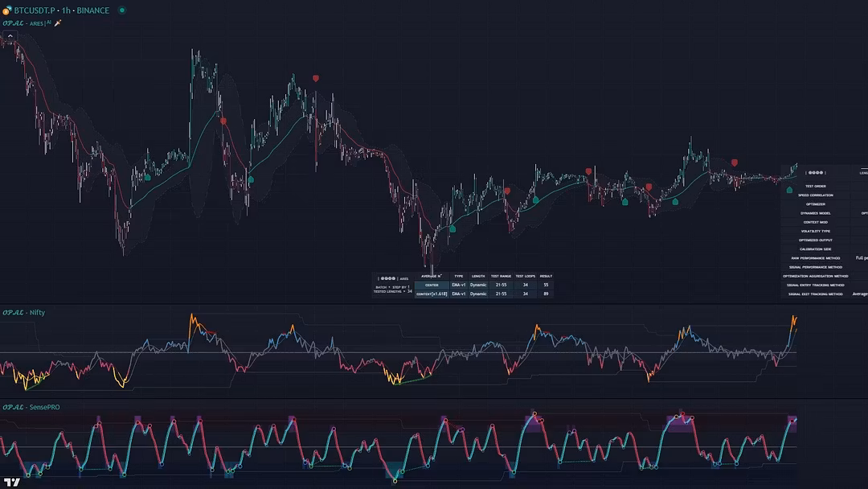Viewport: 868px width, 489px height.
Task: Change the 1h timeframe interval
Action: pos(66,10)
